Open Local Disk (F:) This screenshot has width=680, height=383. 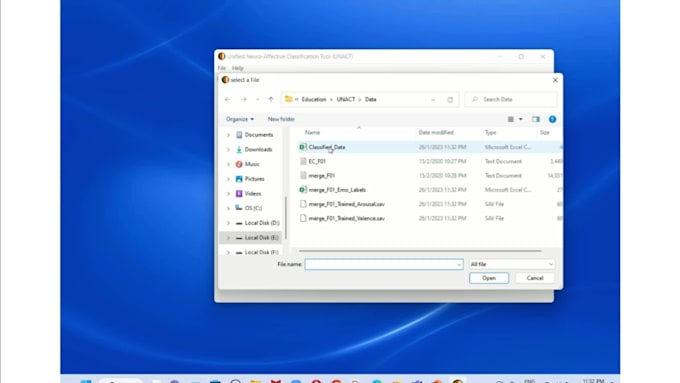point(257,252)
